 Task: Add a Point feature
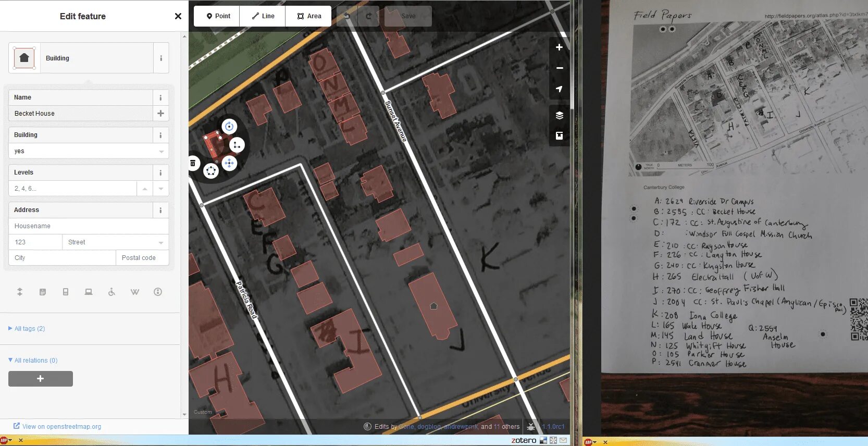[217, 16]
